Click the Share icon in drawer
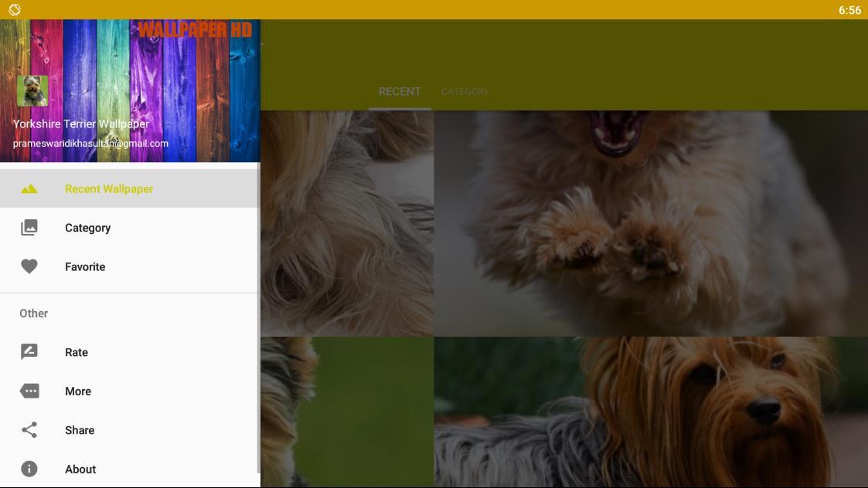This screenshot has width=868, height=488. point(29,430)
